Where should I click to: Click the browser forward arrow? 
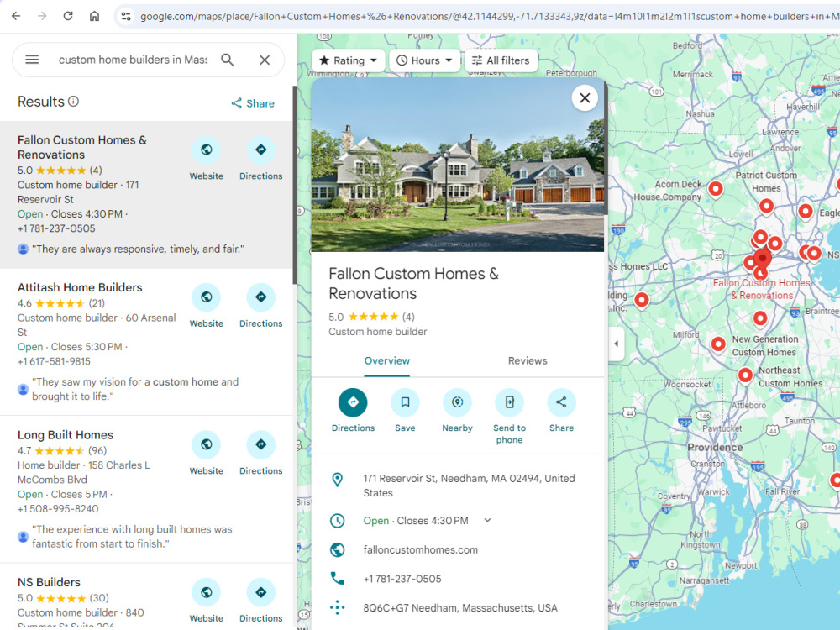coord(42,16)
